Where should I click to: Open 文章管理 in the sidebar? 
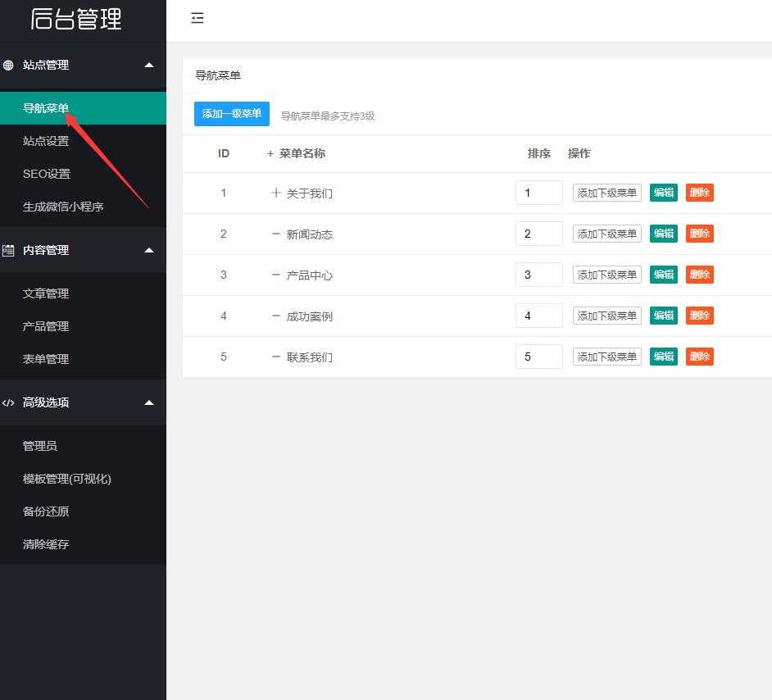(x=84, y=293)
